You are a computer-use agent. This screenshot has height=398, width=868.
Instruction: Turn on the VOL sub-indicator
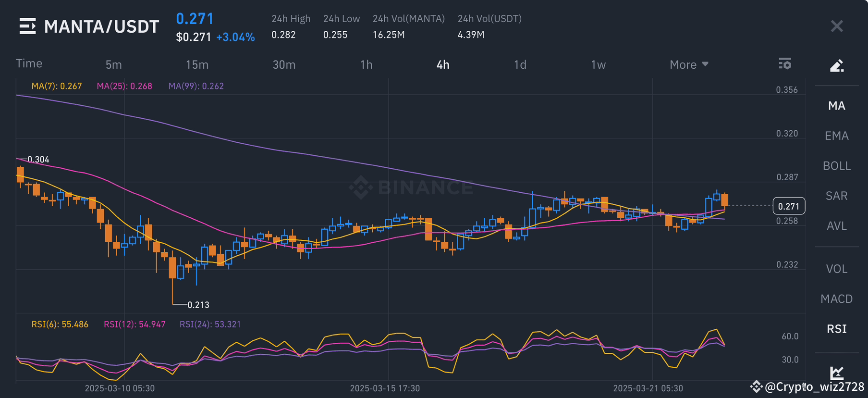837,269
